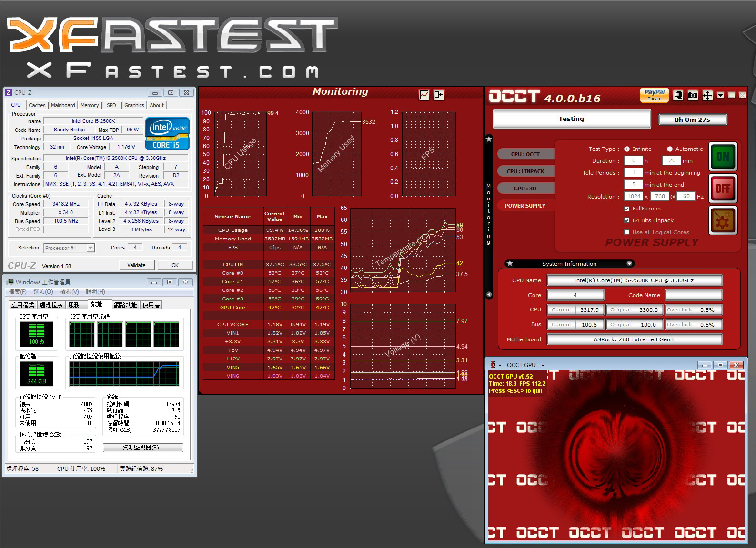Enable Use all Logical Cores

[627, 232]
